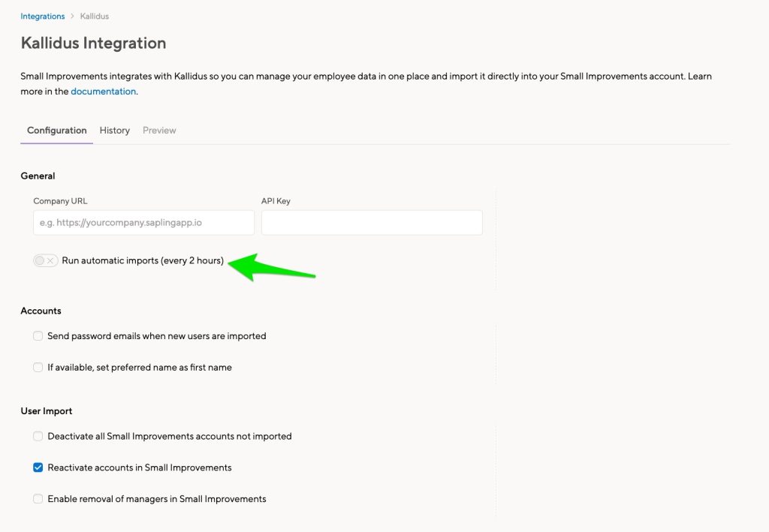Click the Integrations breadcrumb link
This screenshot has width=769, height=532.
point(43,17)
